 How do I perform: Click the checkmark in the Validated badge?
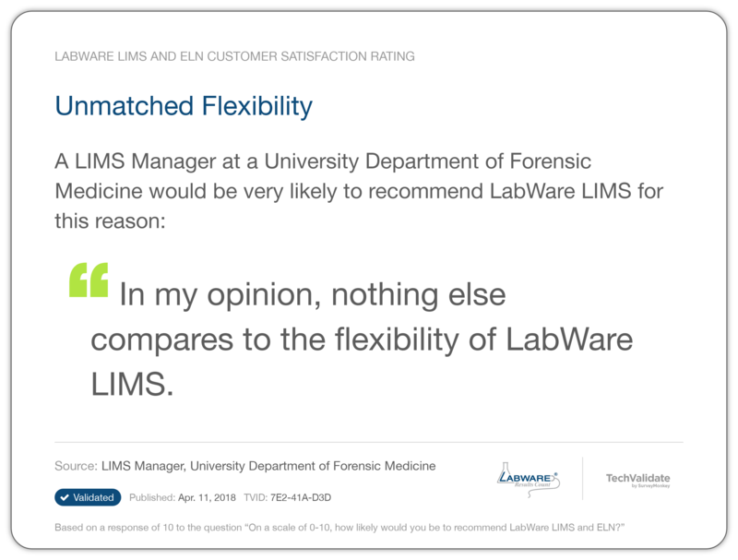[64, 497]
